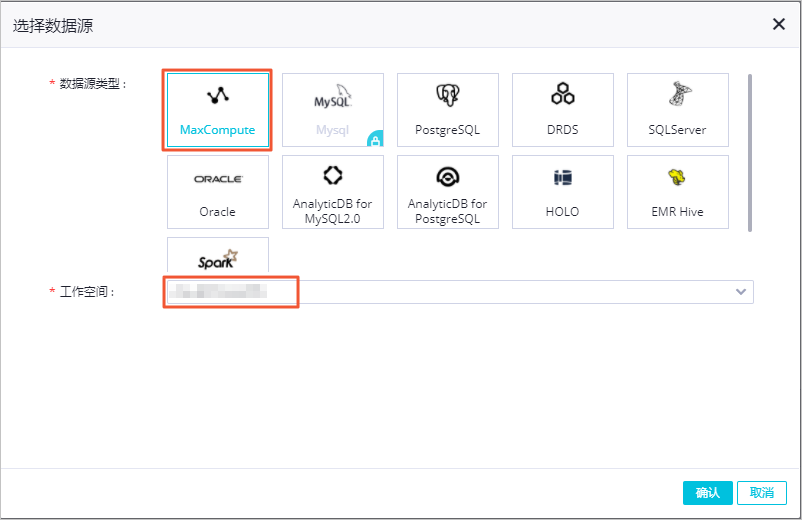Click the 数据源类型 label
This screenshot has height=520, width=802.
click(93, 83)
